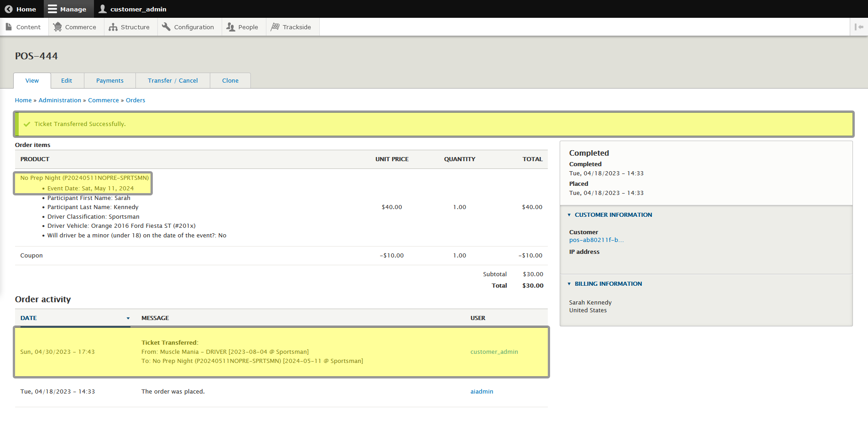Viewport: 868px width, 436px height.
Task: Click Event Date: Sat, May 11, 2024
Action: [x=90, y=188]
